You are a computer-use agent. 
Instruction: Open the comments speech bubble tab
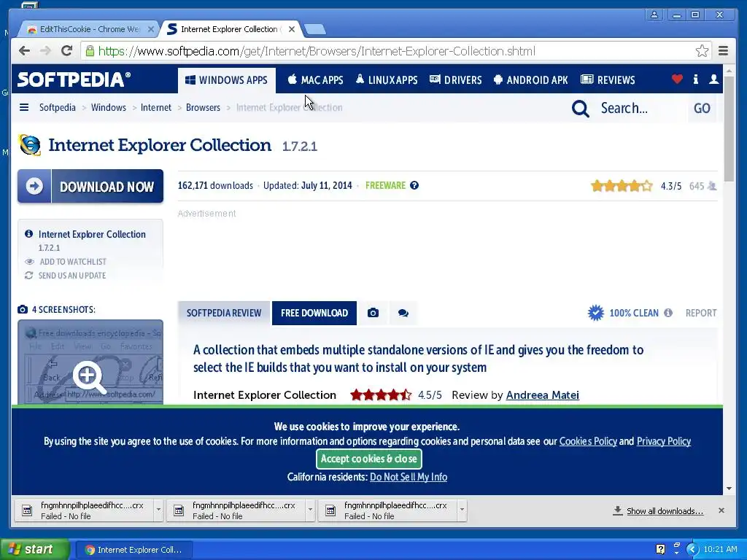click(403, 313)
